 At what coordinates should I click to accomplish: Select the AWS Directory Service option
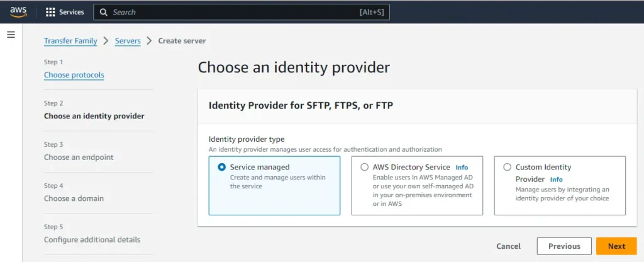pyautogui.click(x=365, y=168)
